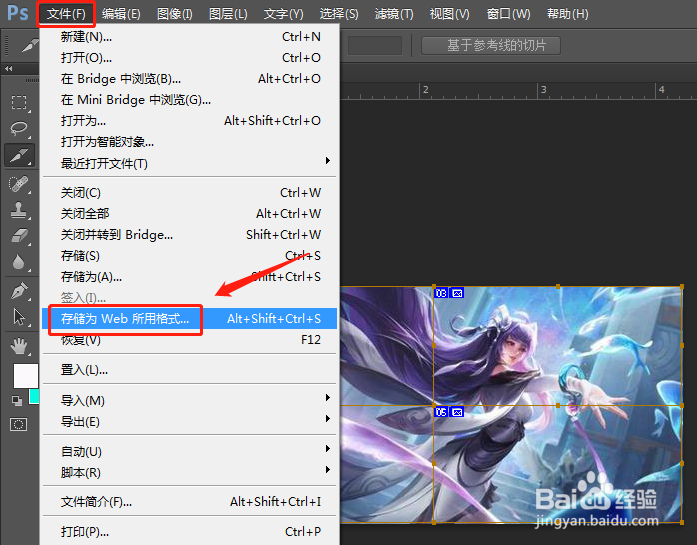Expand the Recent Files (最近打开文件) submenu

coord(189,163)
